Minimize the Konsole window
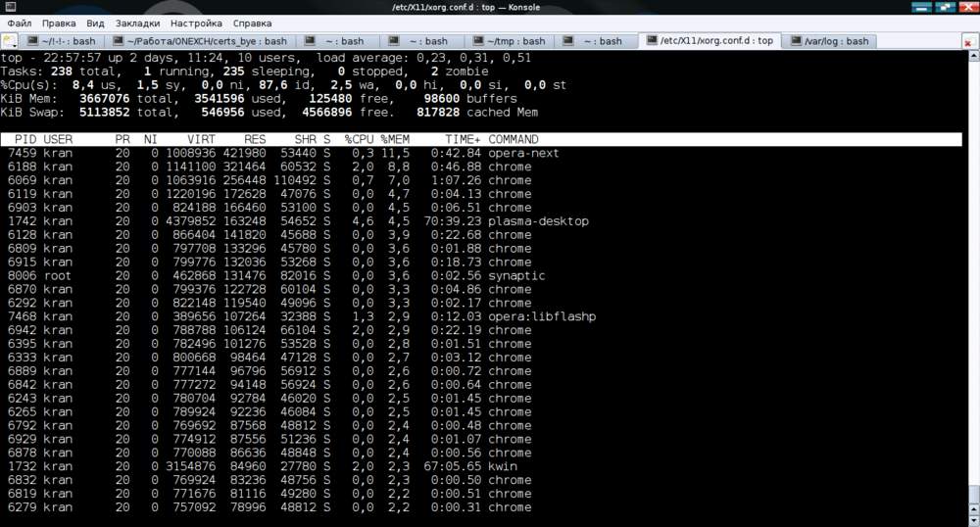The height and width of the screenshot is (527, 980). coord(921,7)
